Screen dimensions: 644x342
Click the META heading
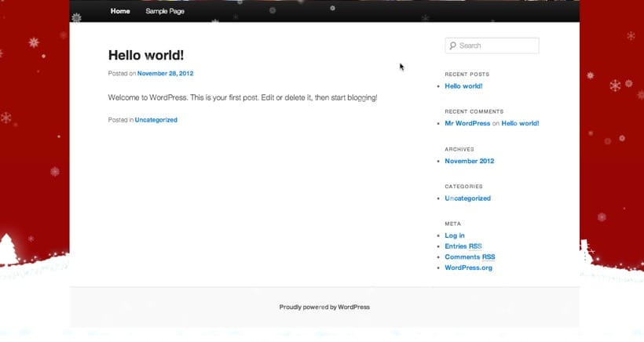tap(452, 224)
